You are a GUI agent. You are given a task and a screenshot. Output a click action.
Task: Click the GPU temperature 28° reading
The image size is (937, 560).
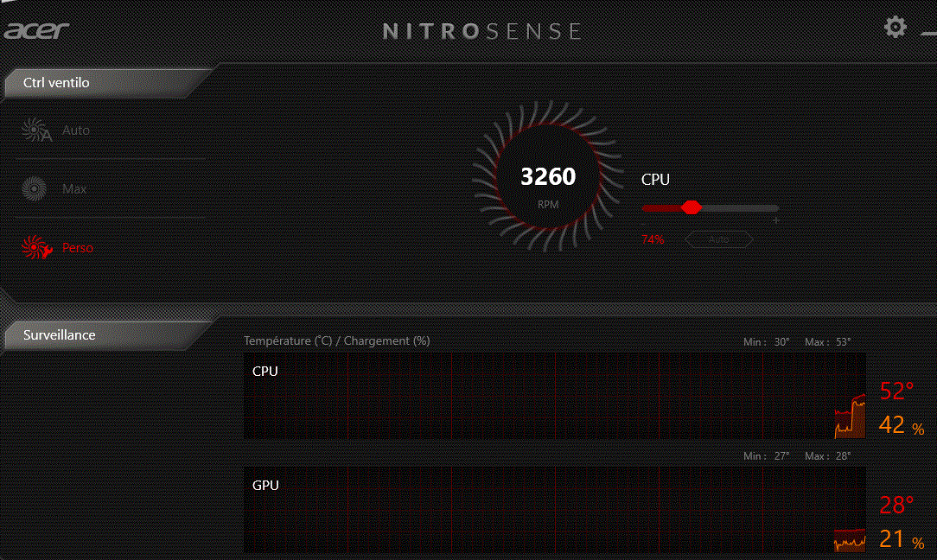point(896,505)
